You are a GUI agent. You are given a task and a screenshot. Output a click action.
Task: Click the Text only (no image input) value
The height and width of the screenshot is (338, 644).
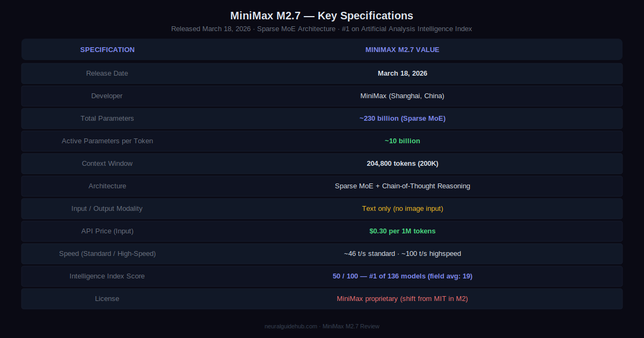tap(402, 209)
